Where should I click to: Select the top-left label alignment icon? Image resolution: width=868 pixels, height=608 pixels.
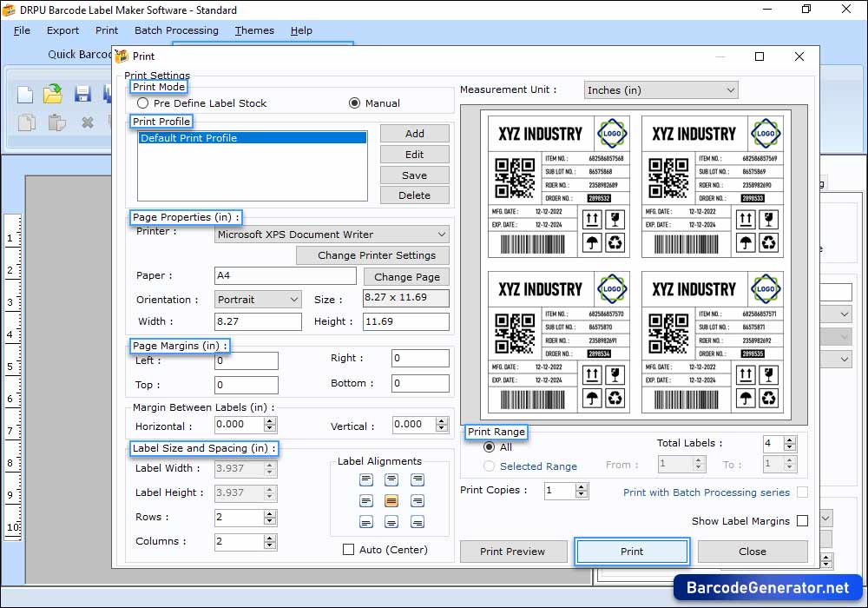[x=366, y=479]
